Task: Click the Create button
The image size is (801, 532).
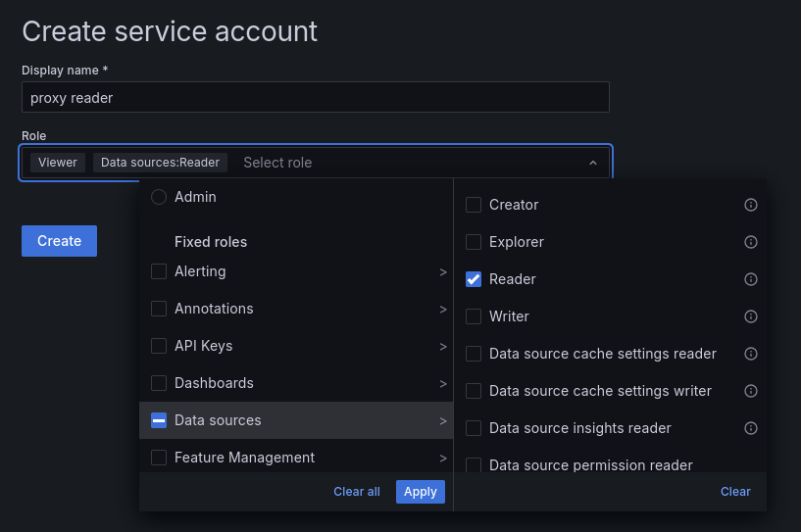Action: 59,241
